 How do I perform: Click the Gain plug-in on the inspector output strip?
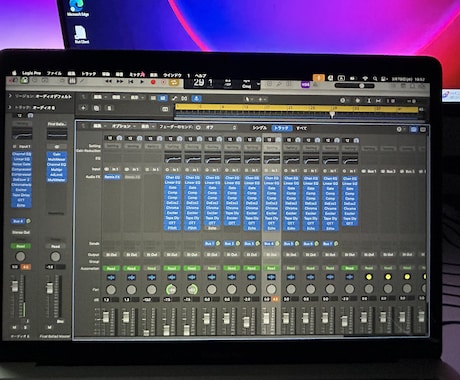[x=57, y=154]
